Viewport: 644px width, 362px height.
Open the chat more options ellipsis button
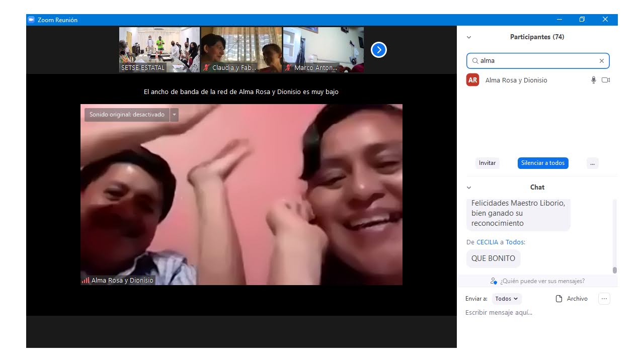pyautogui.click(x=604, y=299)
